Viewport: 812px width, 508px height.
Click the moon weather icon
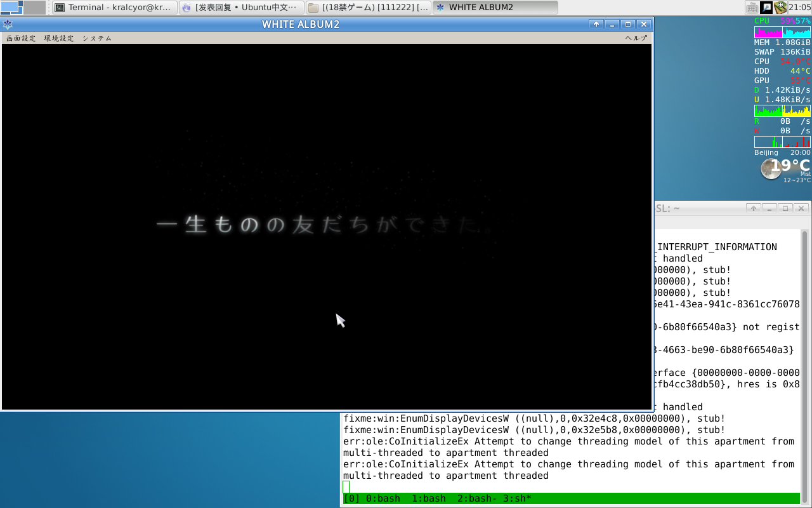(770, 169)
